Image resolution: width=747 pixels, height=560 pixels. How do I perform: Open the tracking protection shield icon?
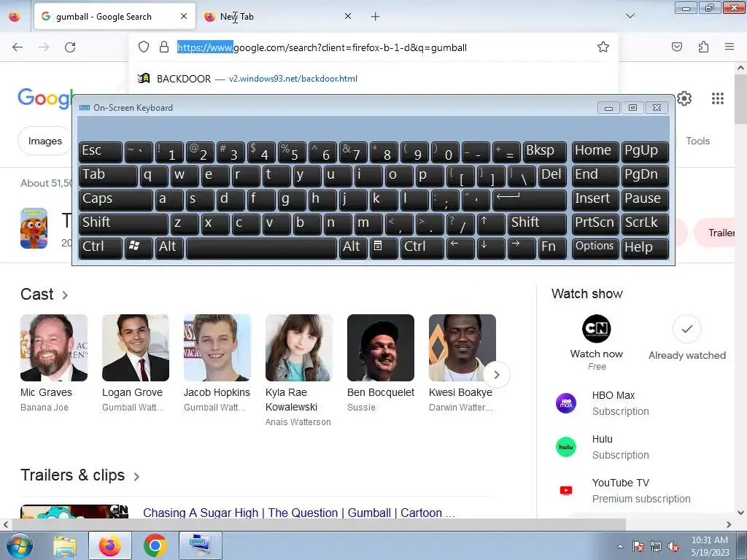pyautogui.click(x=144, y=47)
